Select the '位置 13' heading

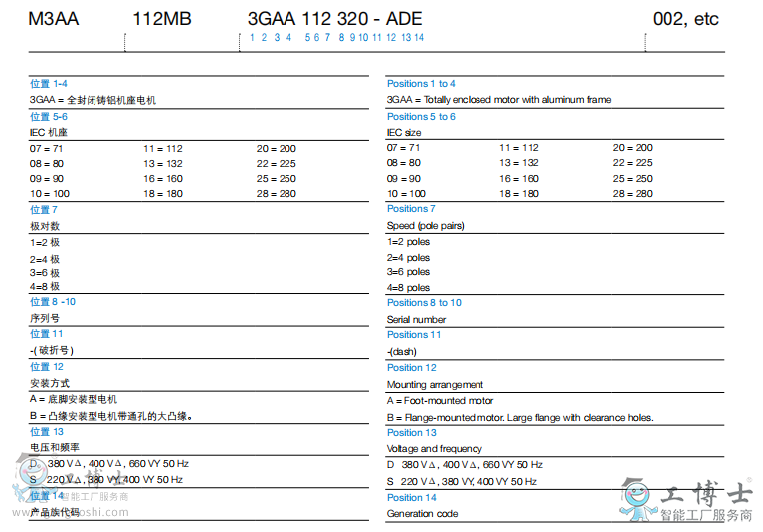47,432
